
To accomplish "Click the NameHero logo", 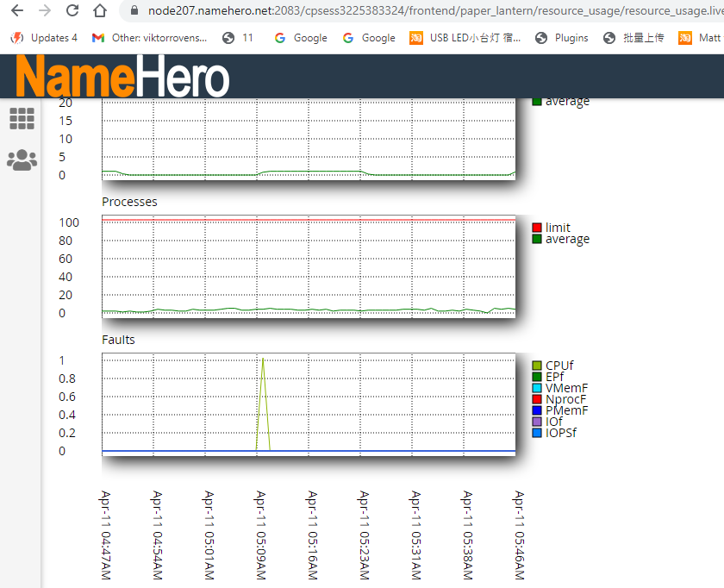I will click(122, 77).
